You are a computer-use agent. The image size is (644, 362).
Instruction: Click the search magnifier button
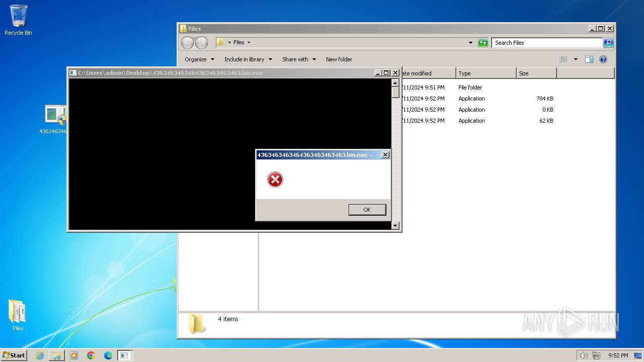pos(608,43)
